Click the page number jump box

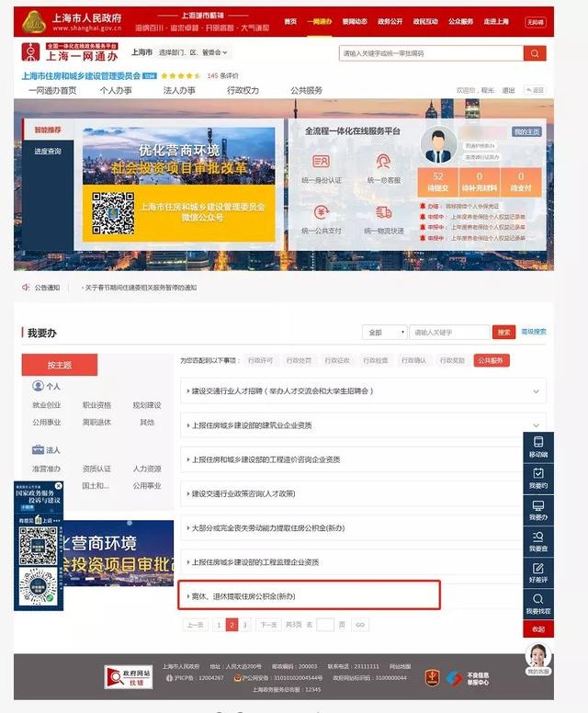(x=324, y=625)
